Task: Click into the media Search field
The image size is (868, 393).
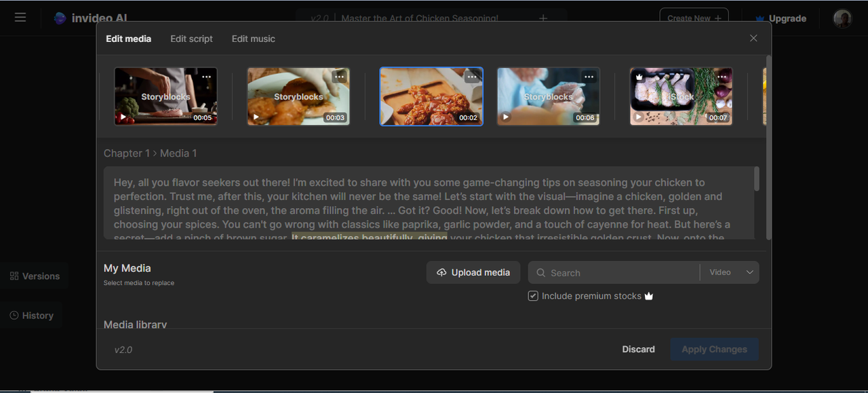Action: click(x=614, y=272)
